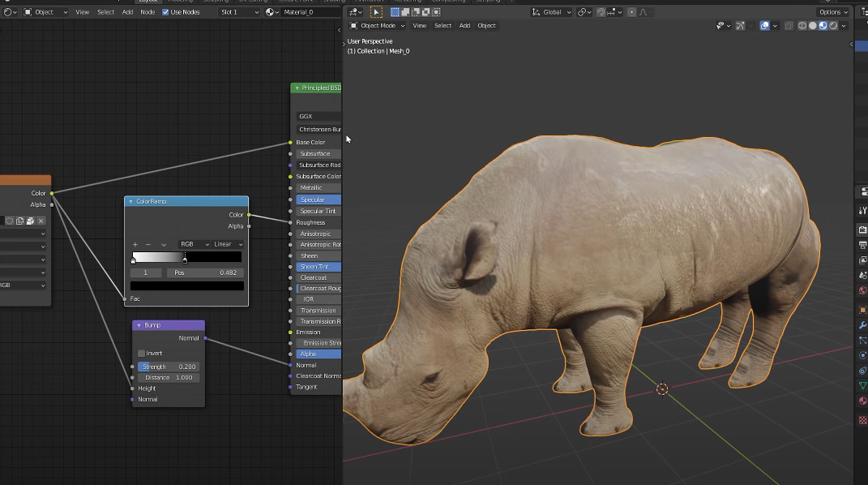Open the Object Mode dropdown

(x=376, y=26)
